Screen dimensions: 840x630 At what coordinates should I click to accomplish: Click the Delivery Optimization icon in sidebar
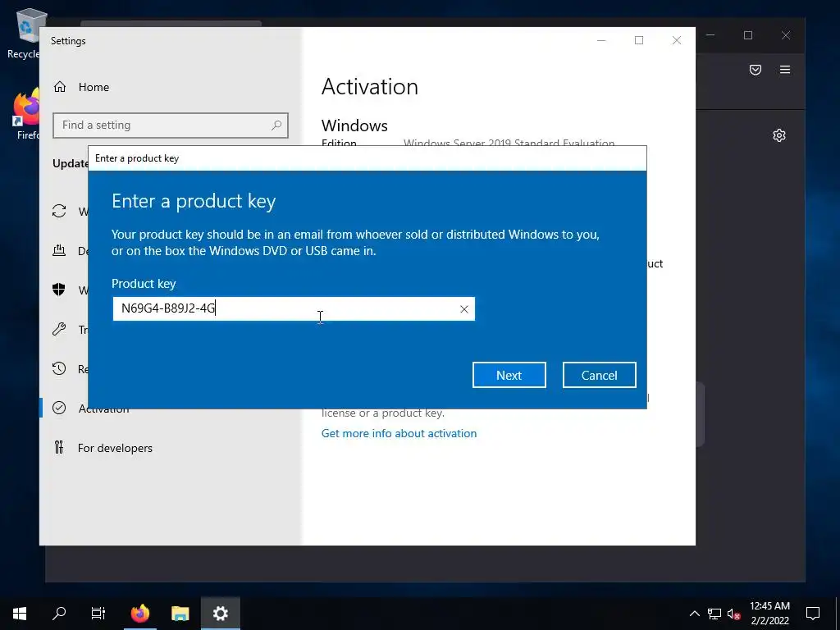pos(59,250)
